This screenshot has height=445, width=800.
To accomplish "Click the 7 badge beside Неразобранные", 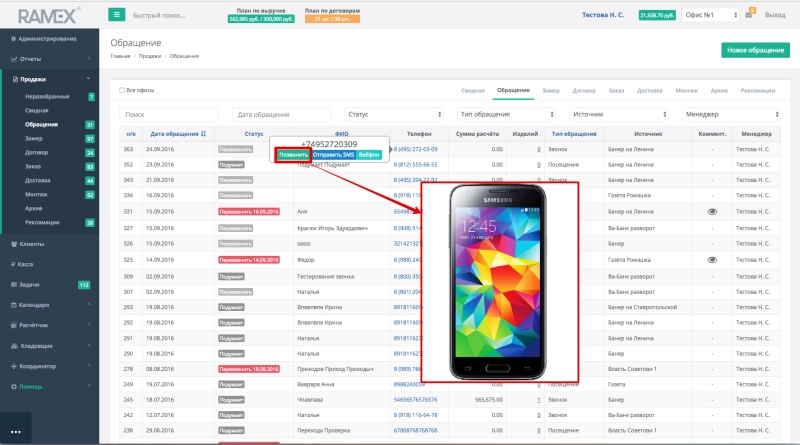I will [x=91, y=96].
